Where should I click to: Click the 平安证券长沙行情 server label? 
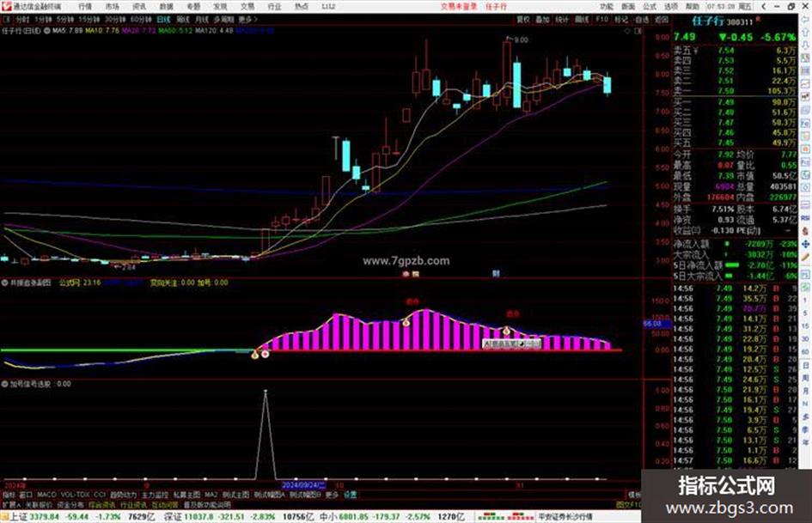tap(565, 517)
